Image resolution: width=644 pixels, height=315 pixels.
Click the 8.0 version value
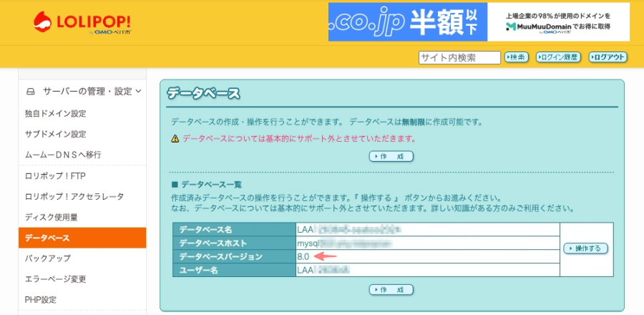click(x=303, y=257)
